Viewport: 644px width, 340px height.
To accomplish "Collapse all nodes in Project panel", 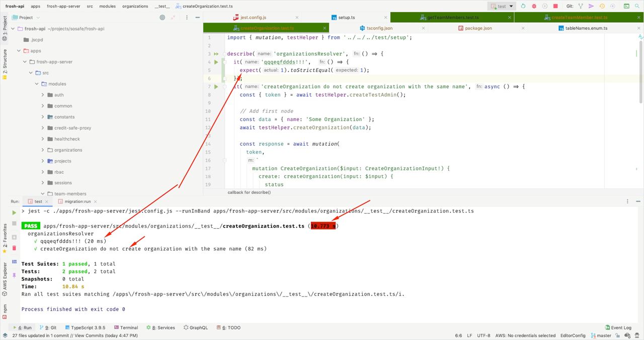I will pos(174,17).
